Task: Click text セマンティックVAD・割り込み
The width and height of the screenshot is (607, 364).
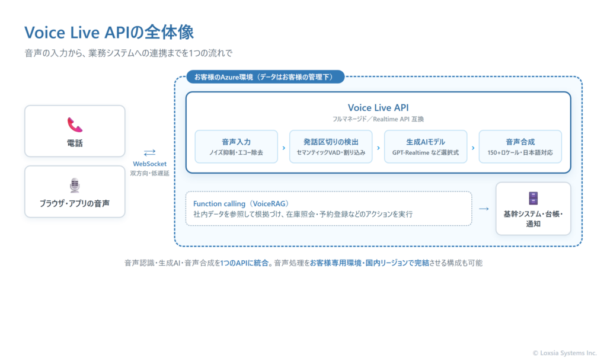Action: 331,152
